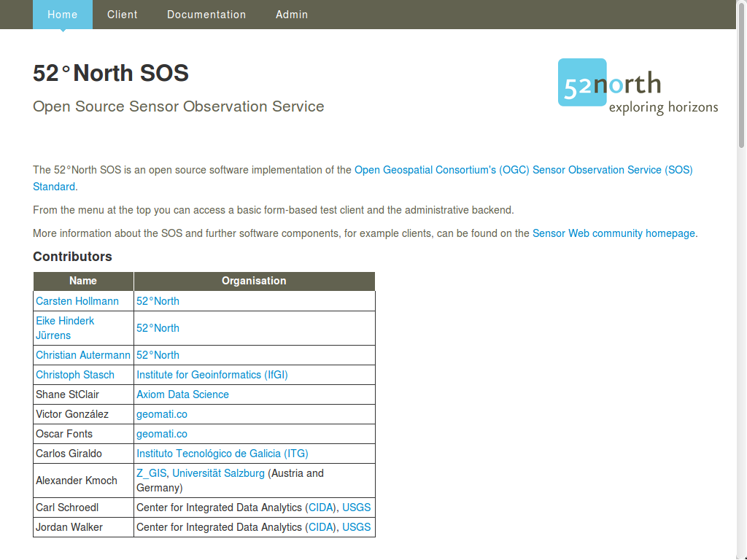
Task: Open the Z_GIS link
Action: [x=152, y=473]
